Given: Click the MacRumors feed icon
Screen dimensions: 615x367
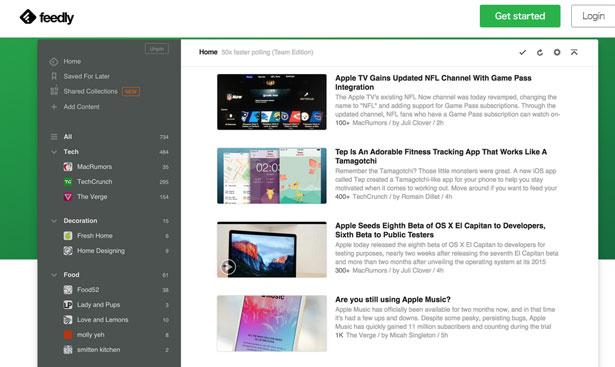Looking at the screenshot, I should (x=68, y=167).
